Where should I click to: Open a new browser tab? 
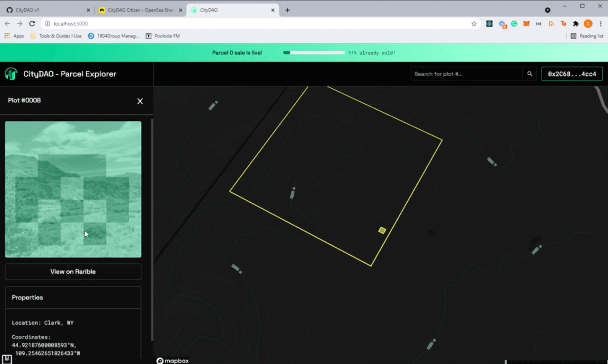click(288, 10)
